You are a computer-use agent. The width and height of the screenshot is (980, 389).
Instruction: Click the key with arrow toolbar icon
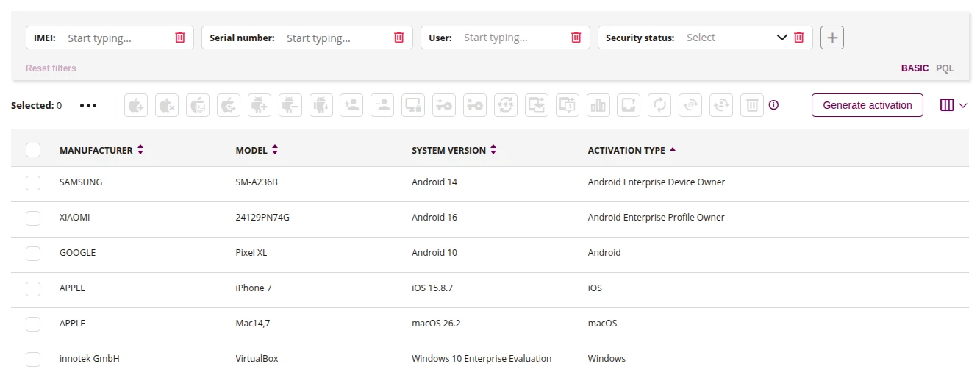coord(444,105)
